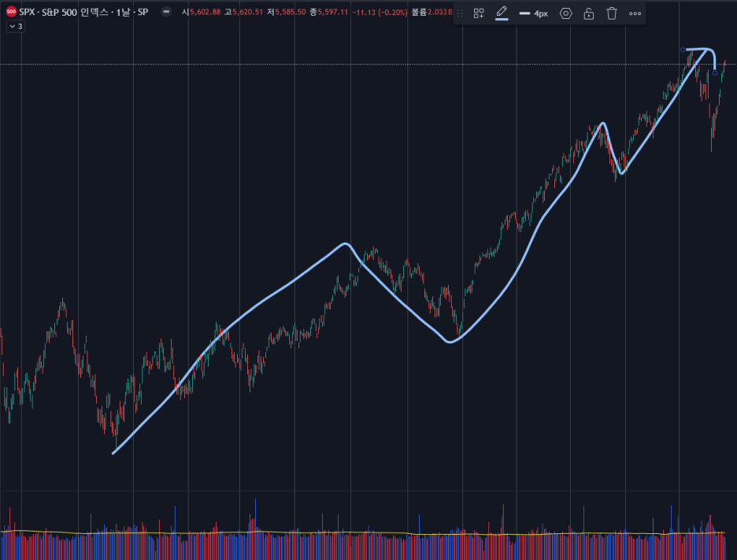Click the volume value 2.033 B
This screenshot has width=737, height=560.
pyautogui.click(x=440, y=12)
